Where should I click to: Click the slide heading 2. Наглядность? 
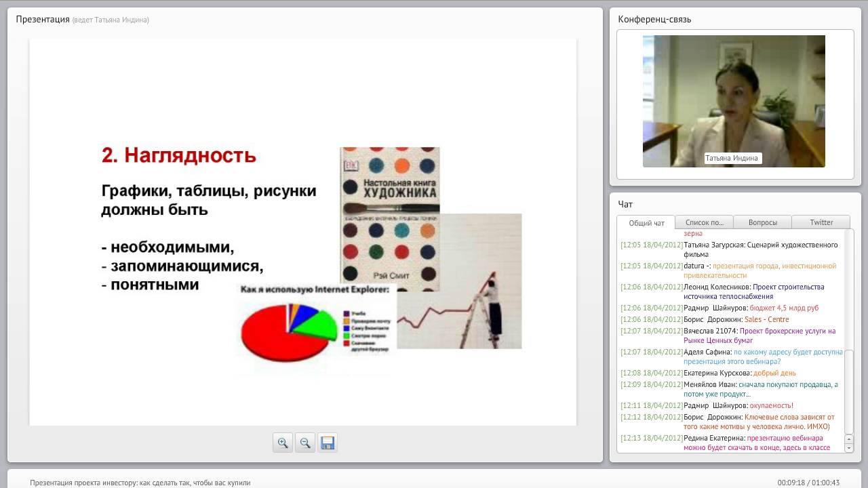coord(179,155)
